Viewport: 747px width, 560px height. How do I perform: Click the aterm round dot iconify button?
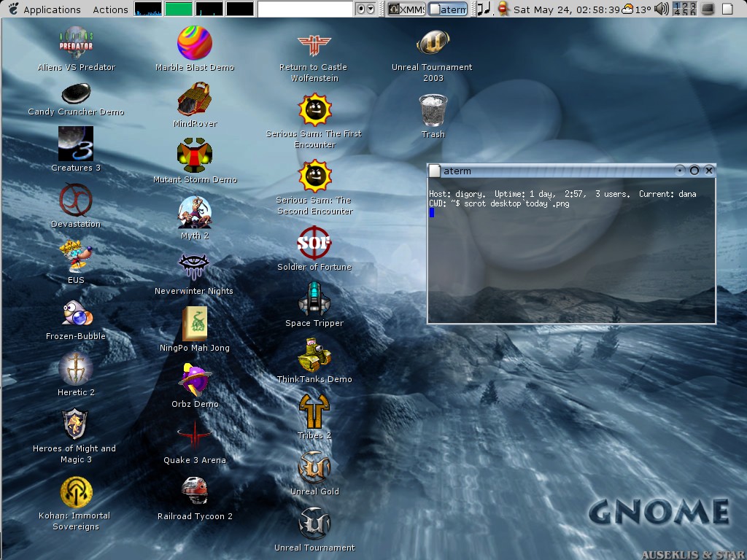679,171
